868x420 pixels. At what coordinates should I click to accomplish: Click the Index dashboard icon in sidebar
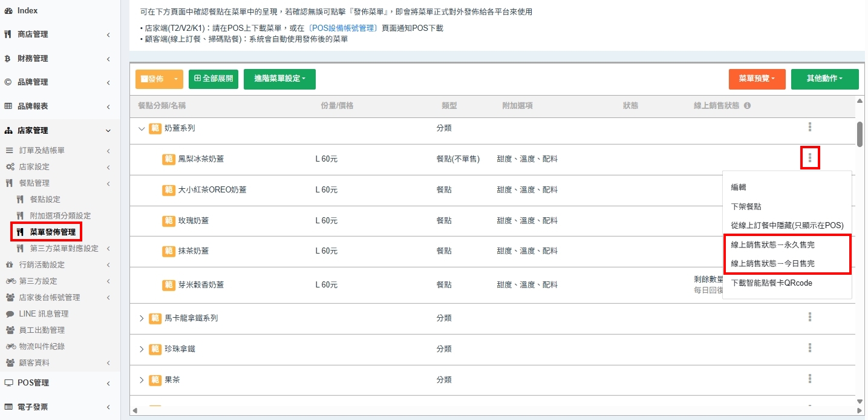point(8,11)
